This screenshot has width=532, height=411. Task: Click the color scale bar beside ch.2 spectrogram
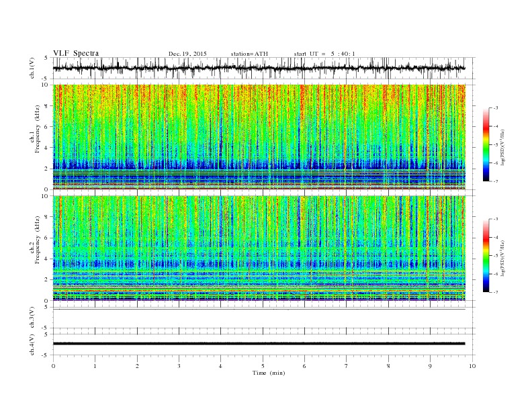point(486,255)
